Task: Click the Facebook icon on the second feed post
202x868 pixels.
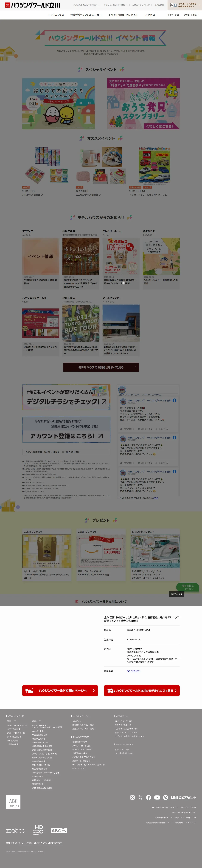Action: (174, 437)
